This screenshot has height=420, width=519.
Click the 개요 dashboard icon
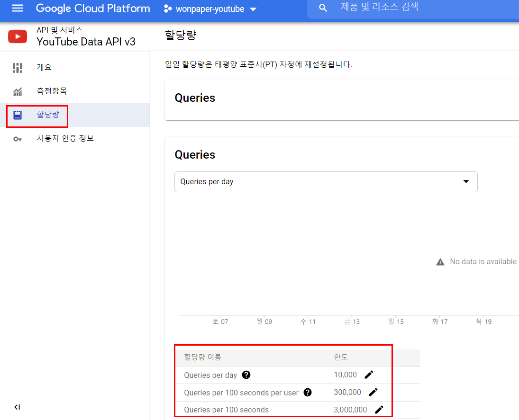(18, 68)
